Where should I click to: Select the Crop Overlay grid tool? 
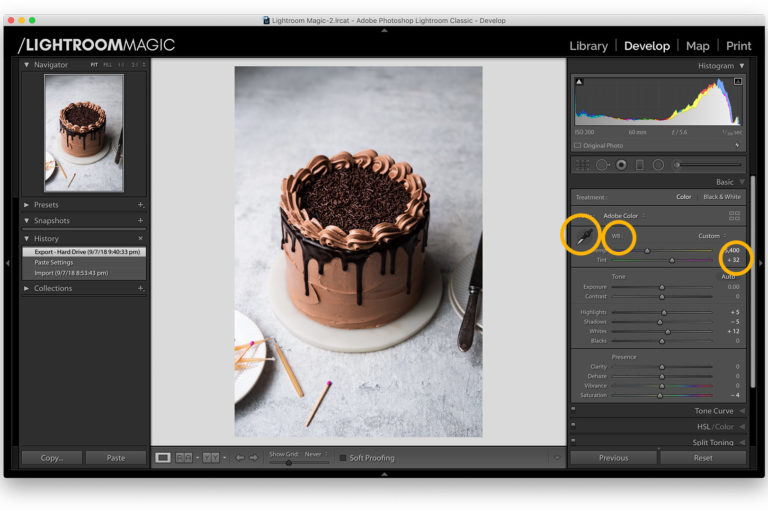(582, 165)
